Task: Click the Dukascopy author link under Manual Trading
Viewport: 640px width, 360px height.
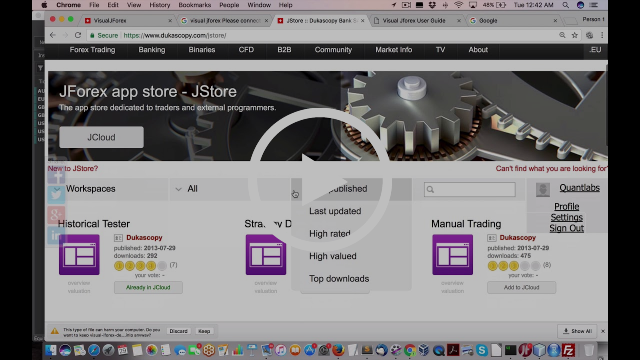Action: coord(518,238)
